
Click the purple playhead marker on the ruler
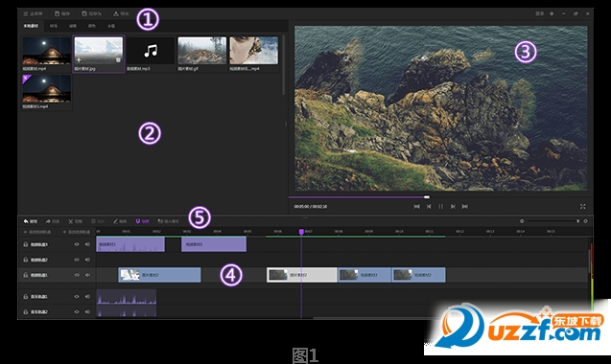[301, 232]
